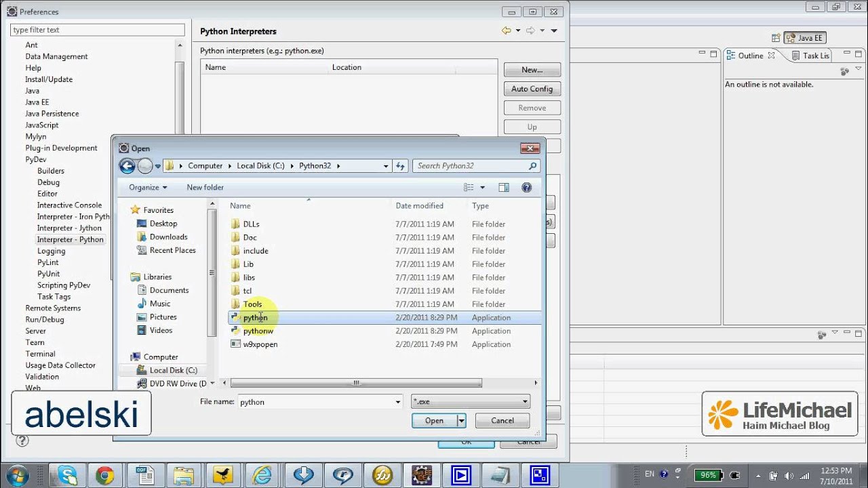Select Interpreter - Python in Preferences tree
The image size is (868, 488).
pos(71,239)
